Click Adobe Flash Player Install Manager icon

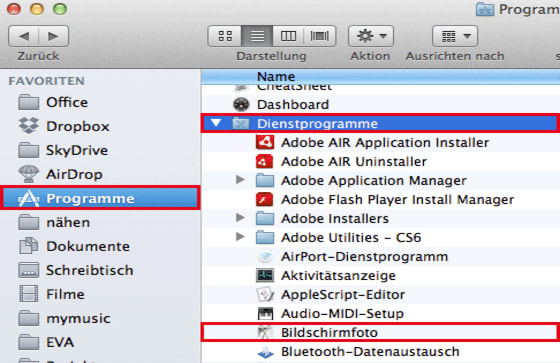pos(265,199)
